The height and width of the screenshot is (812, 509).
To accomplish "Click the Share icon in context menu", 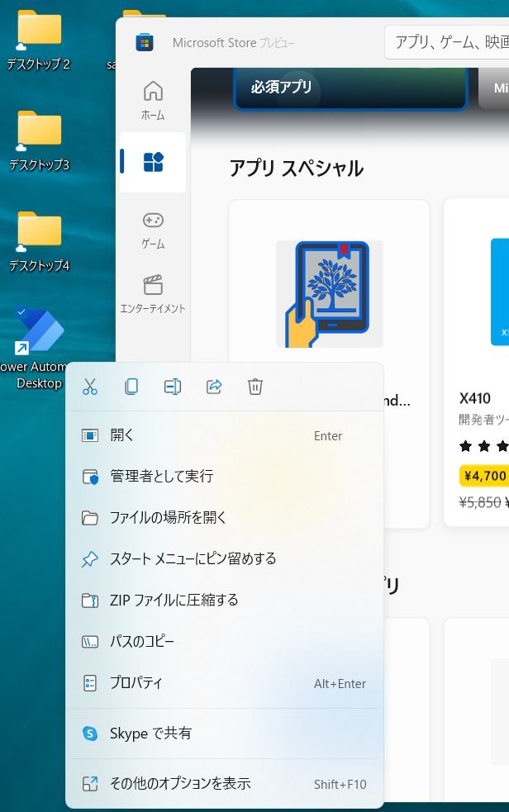I will tap(214, 387).
